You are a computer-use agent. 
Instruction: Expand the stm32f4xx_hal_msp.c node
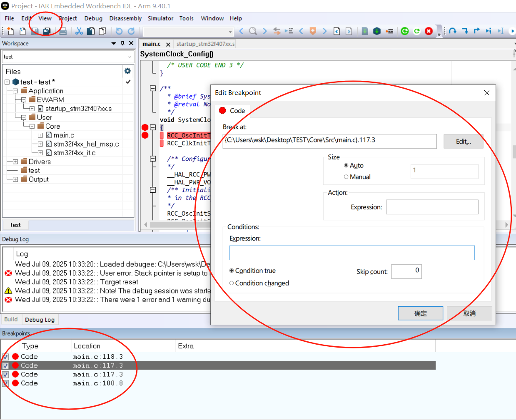click(x=40, y=144)
